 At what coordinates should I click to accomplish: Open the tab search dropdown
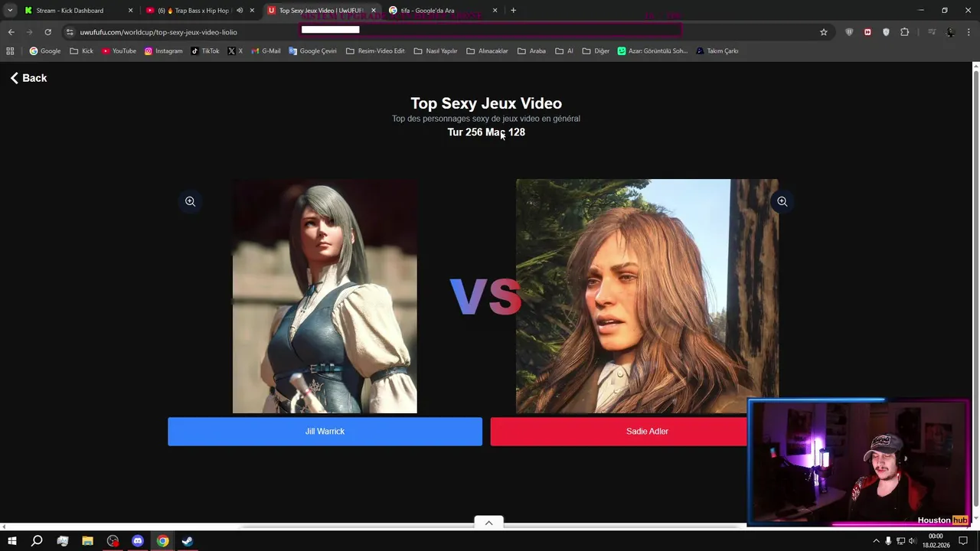(x=10, y=11)
